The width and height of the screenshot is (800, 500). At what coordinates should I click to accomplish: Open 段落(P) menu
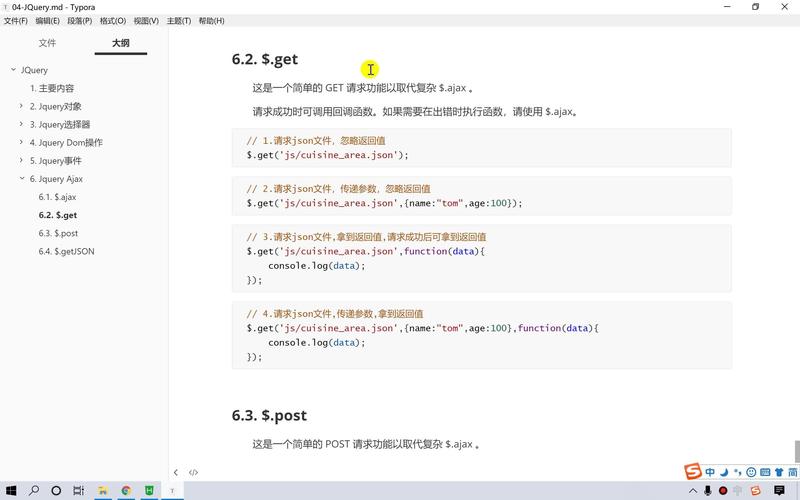(80, 21)
